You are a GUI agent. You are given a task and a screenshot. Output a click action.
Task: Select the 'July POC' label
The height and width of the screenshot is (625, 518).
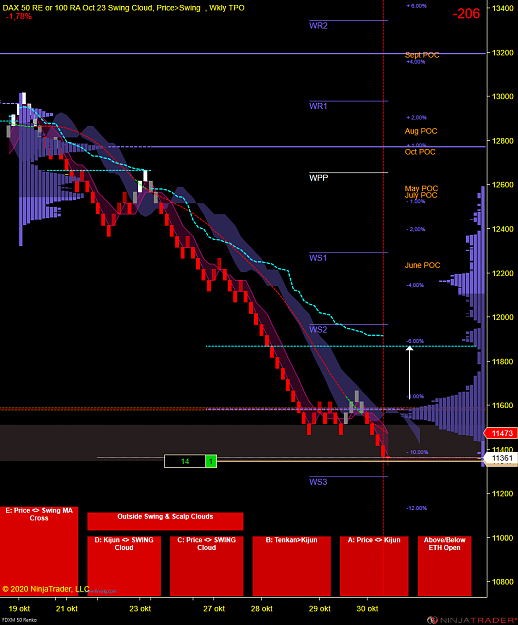pos(421,195)
